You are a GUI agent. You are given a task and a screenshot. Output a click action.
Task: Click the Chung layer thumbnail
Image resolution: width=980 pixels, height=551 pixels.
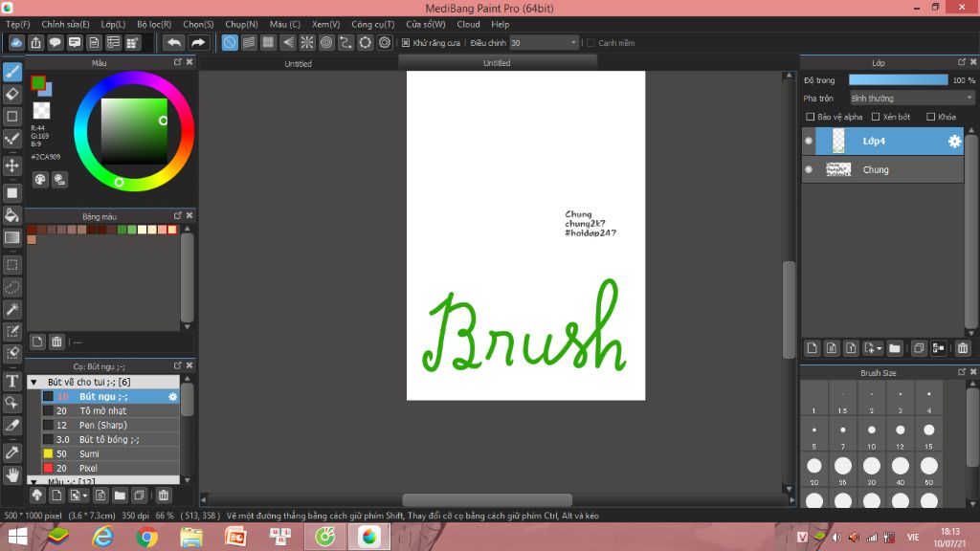(x=838, y=169)
